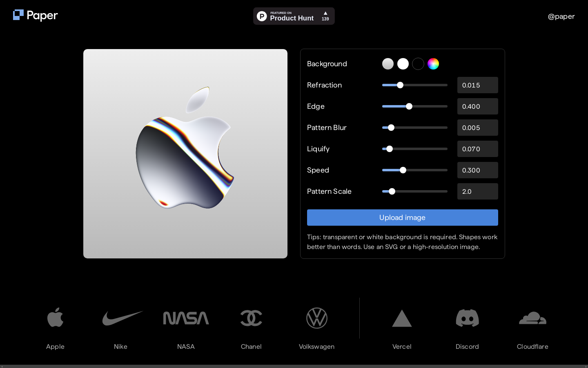The width and height of the screenshot is (588, 368).
Task: Pick the Chanel logo preset
Action: [251, 318]
